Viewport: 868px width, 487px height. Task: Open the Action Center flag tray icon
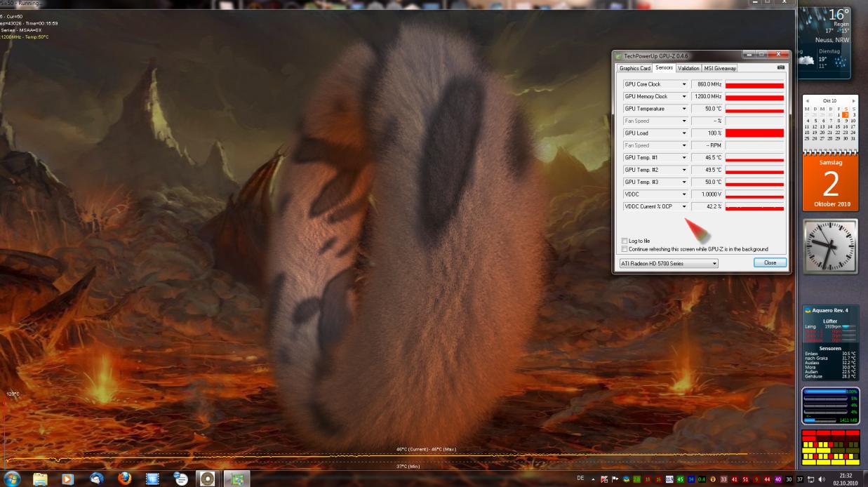coord(614,479)
